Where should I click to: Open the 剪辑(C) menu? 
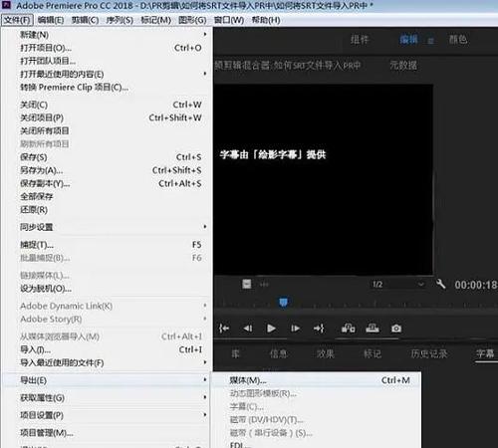click(x=85, y=20)
